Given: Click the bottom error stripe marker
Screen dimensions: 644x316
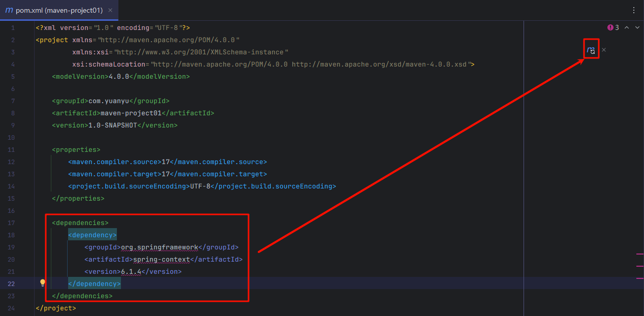Looking at the screenshot, I should pos(639,278).
